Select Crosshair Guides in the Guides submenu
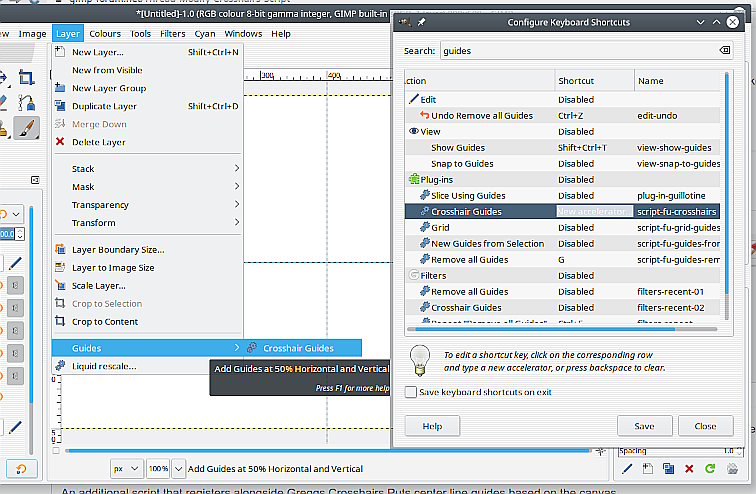Image resolution: width=756 pixels, height=494 pixels. pos(303,348)
